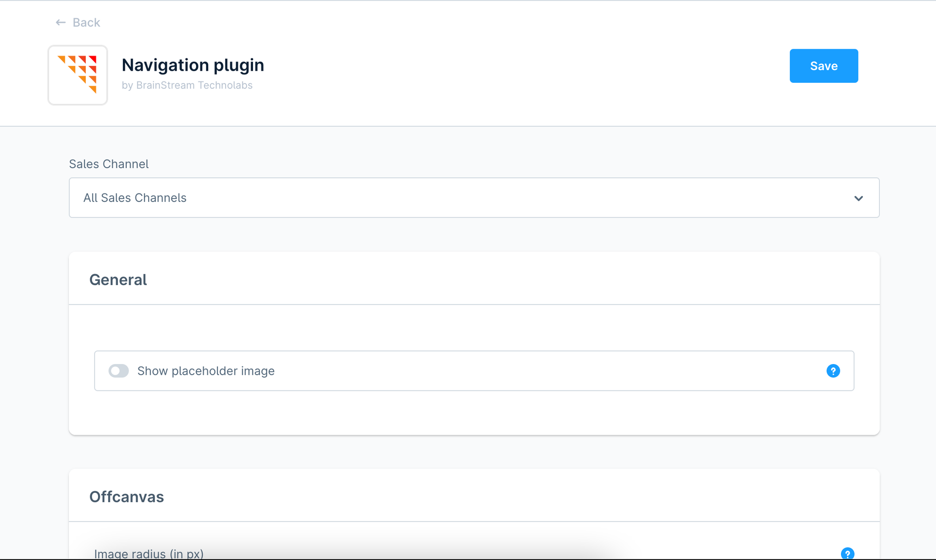Open help for Show placeholder image

click(833, 371)
